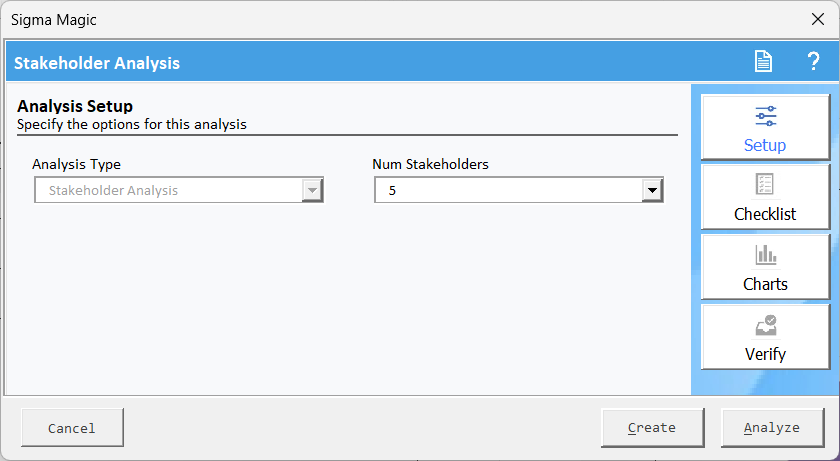Switch to the Setup tab

[766, 127]
